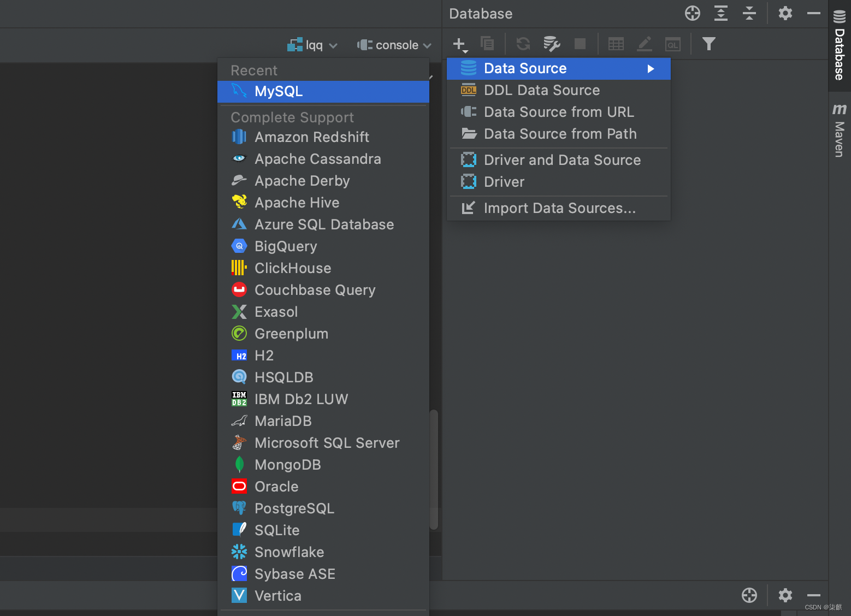Select Sybase ASE data source
The width and height of the screenshot is (851, 616).
(x=323, y=574)
